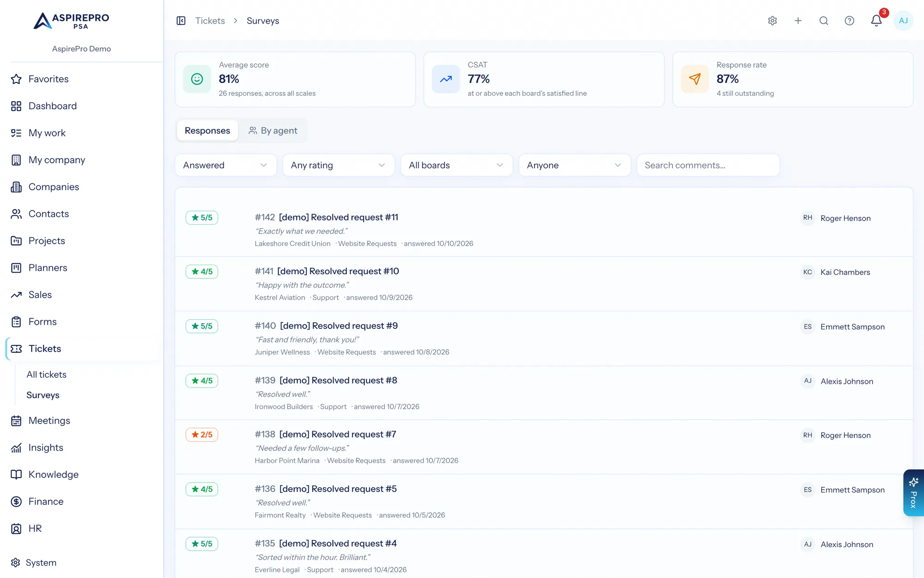Open ticket #140 Resolved request #9
The image size is (924, 578).
pyautogui.click(x=326, y=326)
